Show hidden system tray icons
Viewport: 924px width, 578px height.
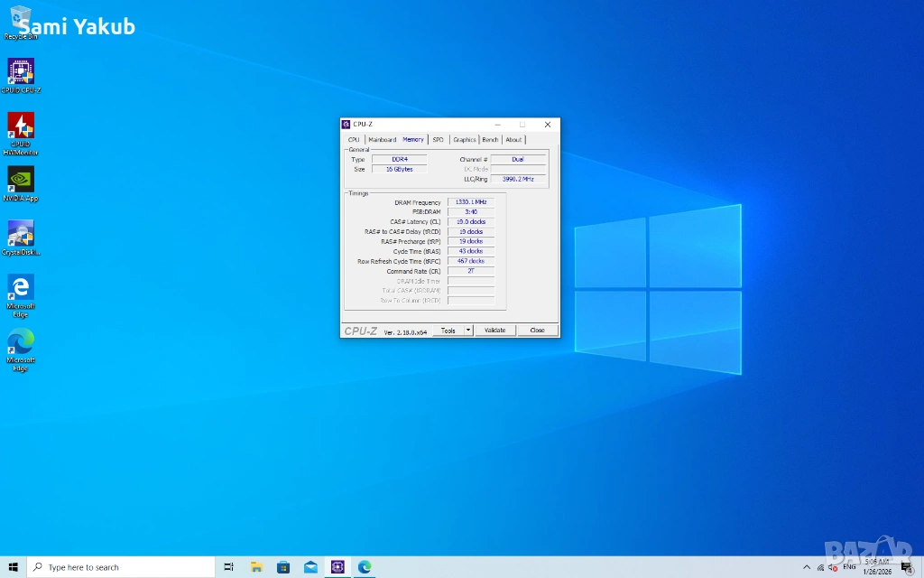tap(807, 567)
